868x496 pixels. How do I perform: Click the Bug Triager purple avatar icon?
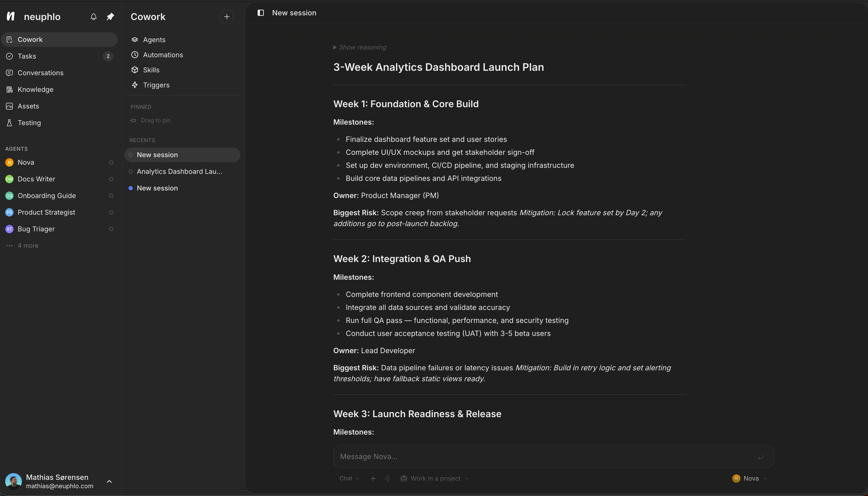[x=10, y=229]
